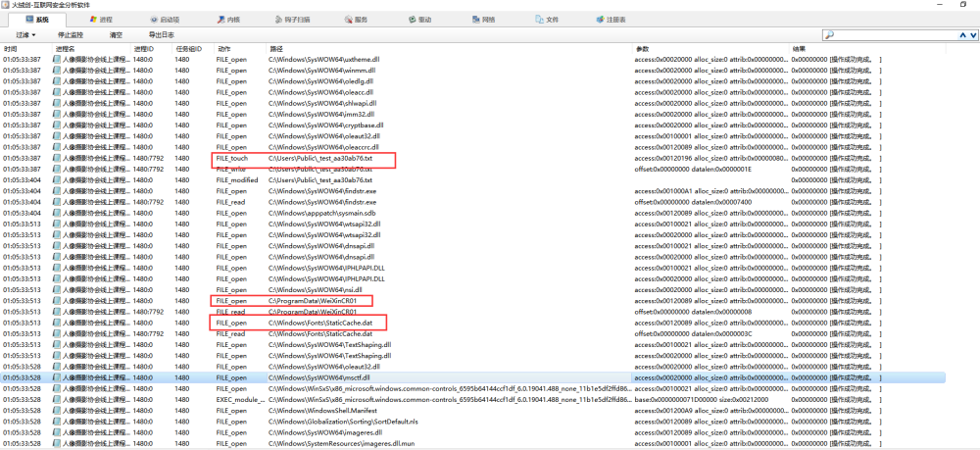Image resolution: width=980 pixels, height=450 pixels.
Task: Click the 网络 network tab icon
Action: [x=477, y=20]
